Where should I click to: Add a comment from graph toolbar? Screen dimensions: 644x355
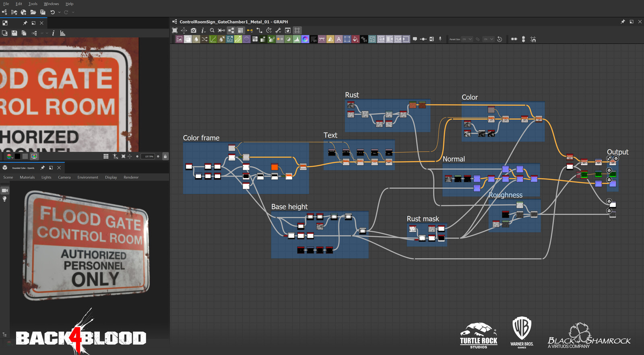click(x=415, y=39)
